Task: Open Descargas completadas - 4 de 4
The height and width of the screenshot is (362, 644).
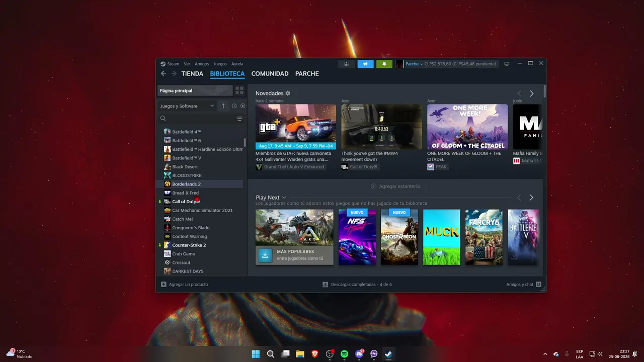Action: (x=357, y=285)
